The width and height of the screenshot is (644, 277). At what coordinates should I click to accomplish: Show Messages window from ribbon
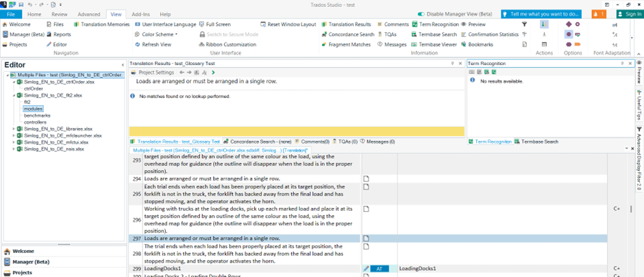(391, 44)
